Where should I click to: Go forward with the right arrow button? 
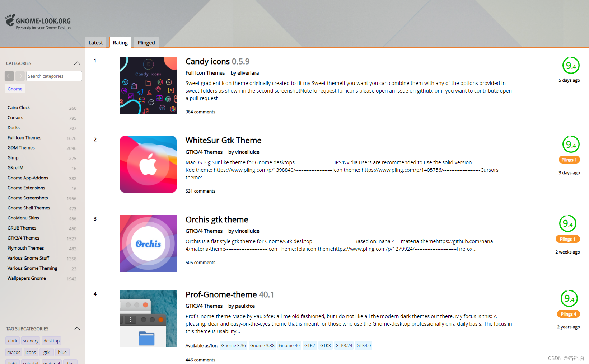20,76
